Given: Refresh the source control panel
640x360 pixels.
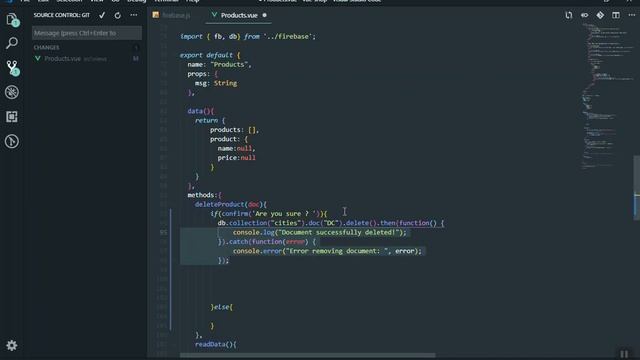Looking at the screenshot, I should [118, 16].
